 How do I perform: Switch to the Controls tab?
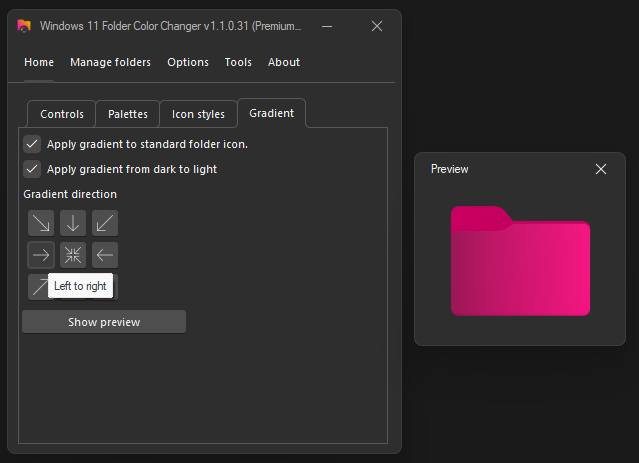[62, 114]
